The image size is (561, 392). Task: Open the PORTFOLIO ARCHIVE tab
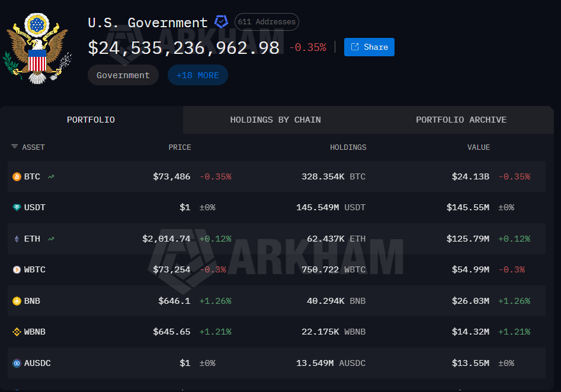point(461,120)
